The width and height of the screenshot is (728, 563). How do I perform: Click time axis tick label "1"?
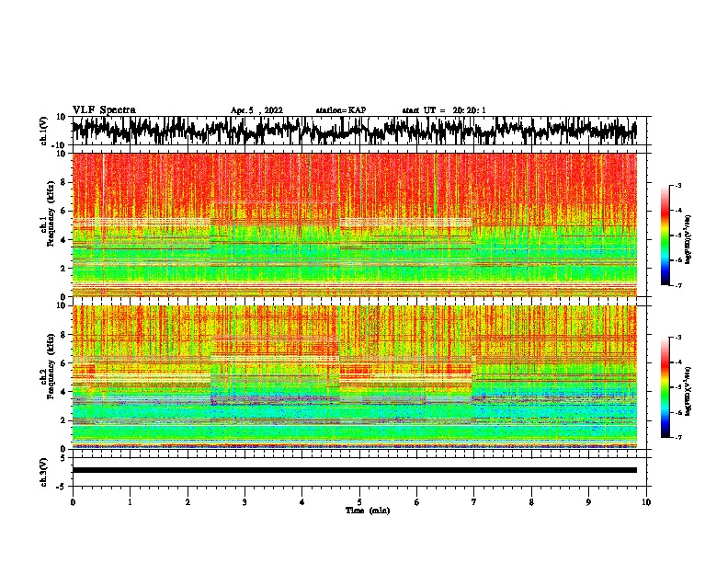(130, 502)
